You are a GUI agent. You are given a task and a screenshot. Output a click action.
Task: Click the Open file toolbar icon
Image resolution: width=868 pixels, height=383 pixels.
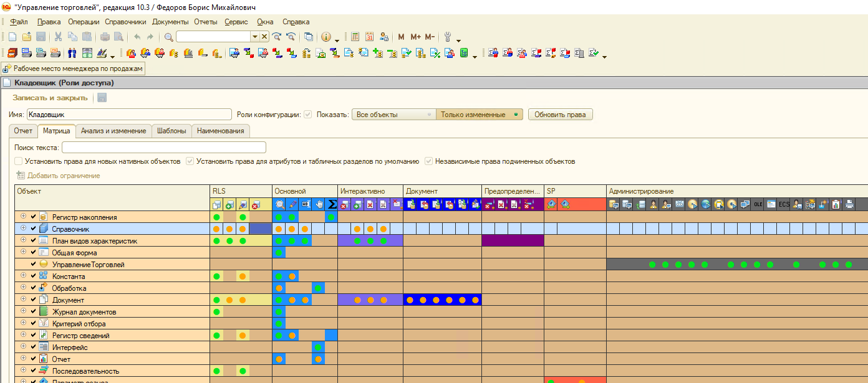tap(27, 37)
